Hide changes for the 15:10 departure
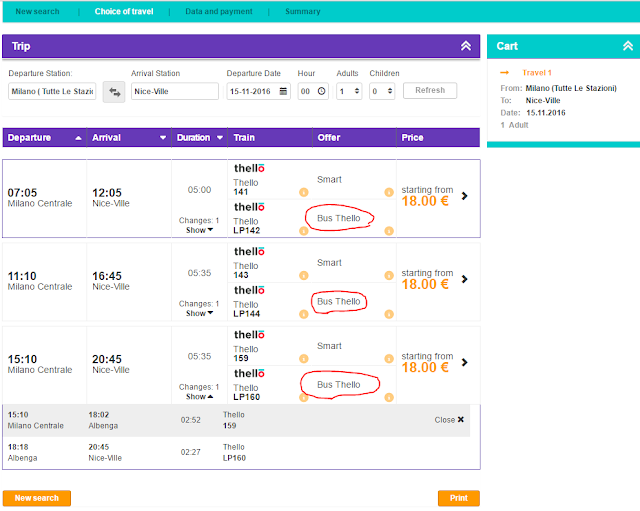This screenshot has width=640, height=511. pyautogui.click(x=200, y=397)
